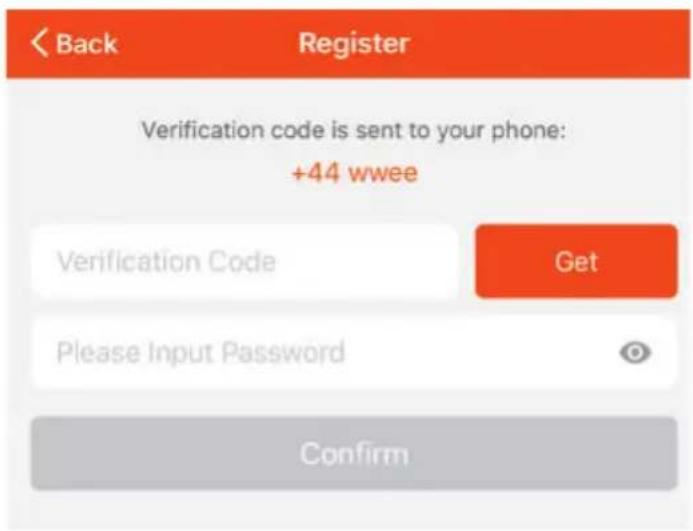Click the +44 country code prefix
Screen dimensions: 693x531
click(316, 172)
